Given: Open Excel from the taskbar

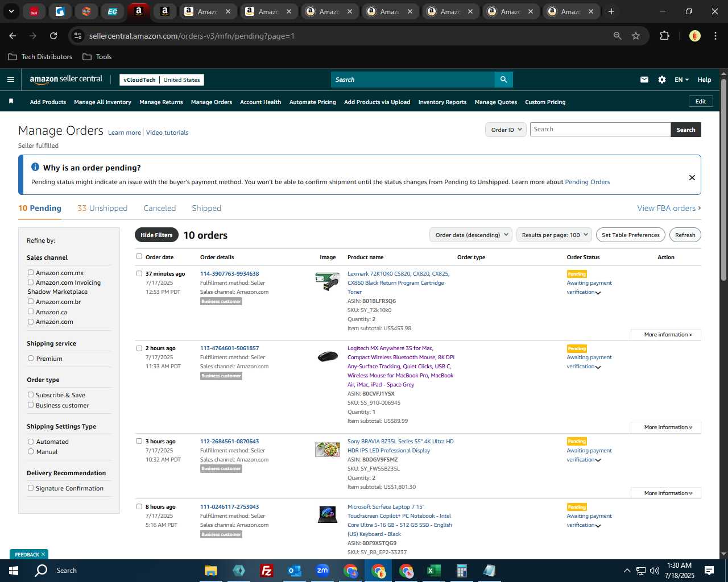Looking at the screenshot, I should tap(434, 571).
